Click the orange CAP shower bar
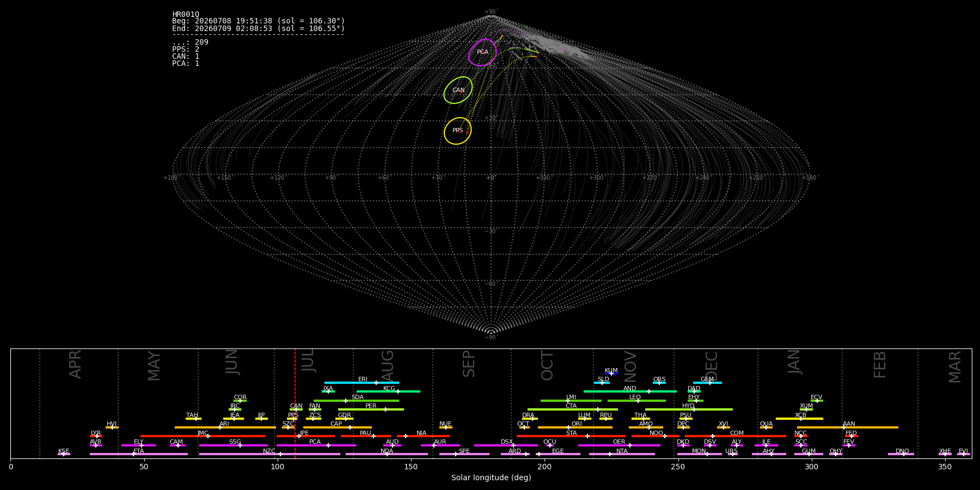 tap(338, 427)
